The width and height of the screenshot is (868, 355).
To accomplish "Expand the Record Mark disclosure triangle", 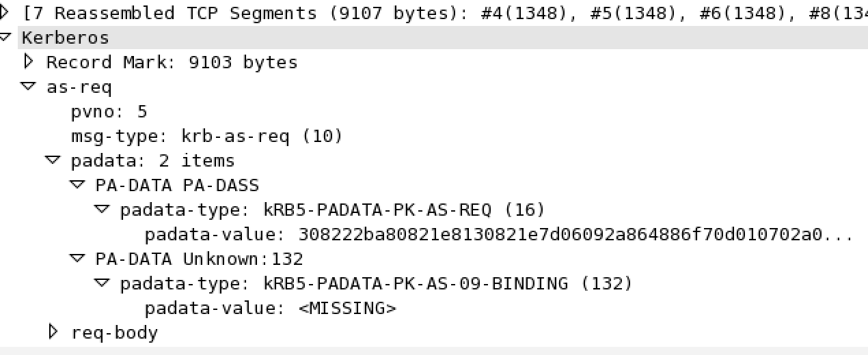I will pyautogui.click(x=29, y=61).
